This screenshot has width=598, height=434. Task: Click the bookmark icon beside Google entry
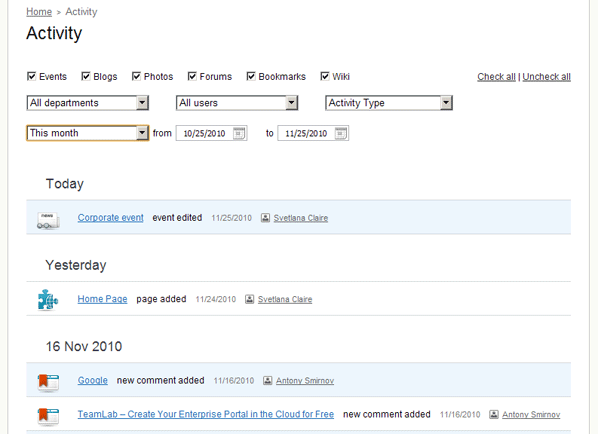(x=48, y=383)
